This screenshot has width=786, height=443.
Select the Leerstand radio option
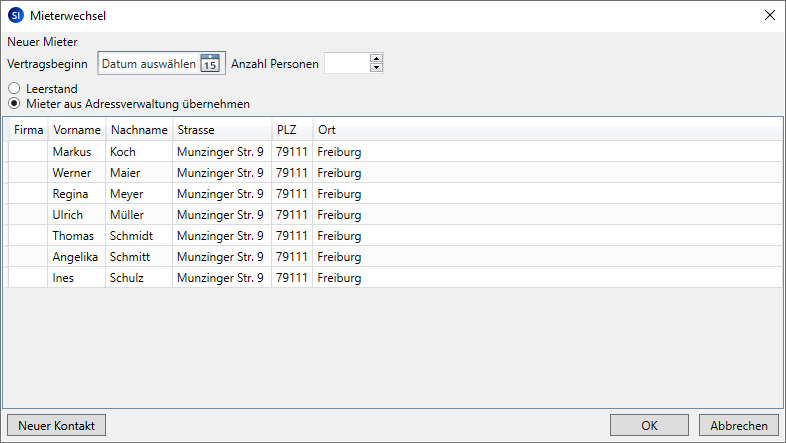pos(14,89)
